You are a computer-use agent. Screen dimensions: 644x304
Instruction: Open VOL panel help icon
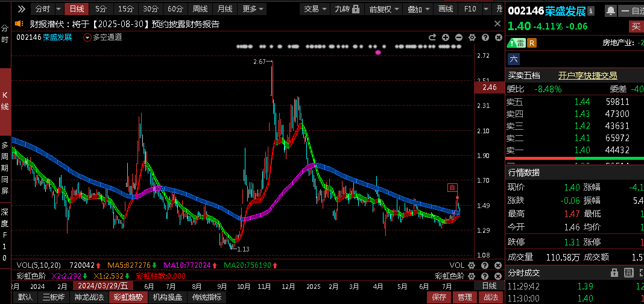pyautogui.click(x=485, y=265)
